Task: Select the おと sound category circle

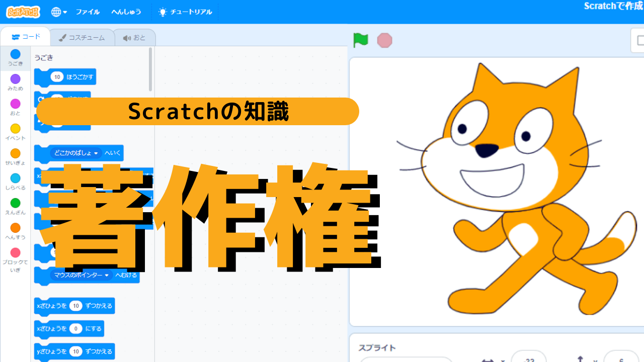Action: (16, 104)
